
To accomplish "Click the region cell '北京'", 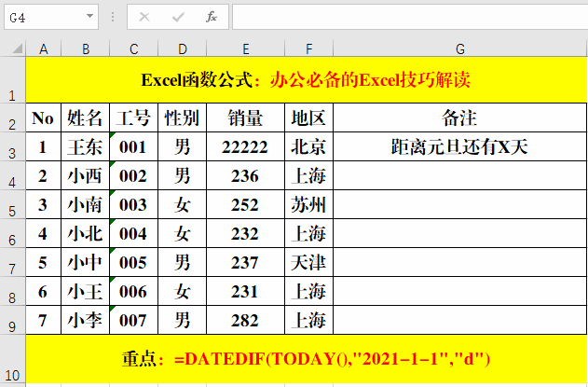I will coord(309,146).
